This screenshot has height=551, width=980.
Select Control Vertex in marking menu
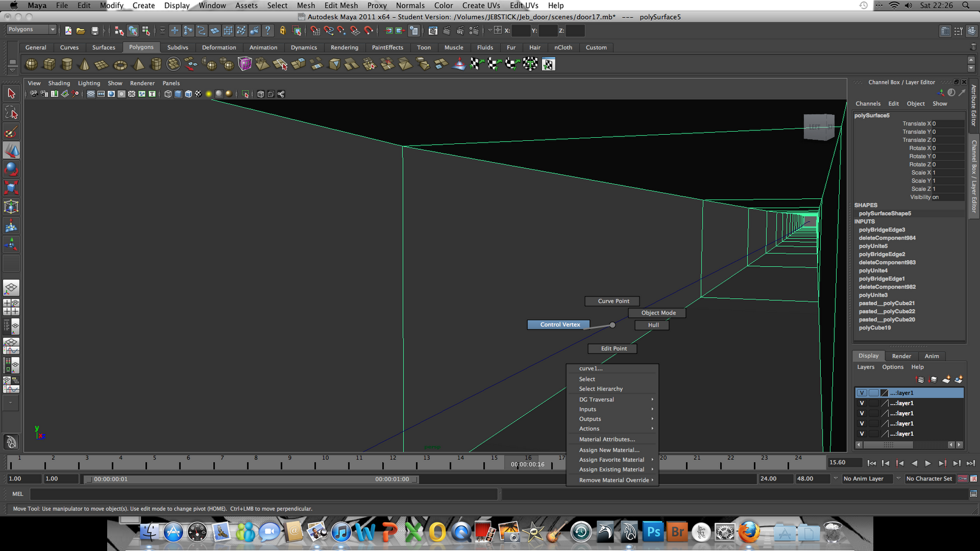tap(557, 324)
